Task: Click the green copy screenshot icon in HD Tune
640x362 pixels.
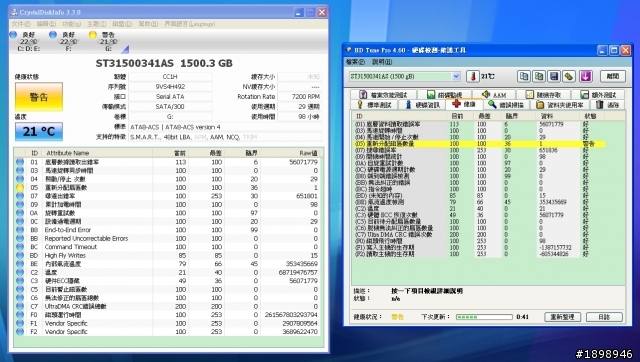Action: pos(539,76)
